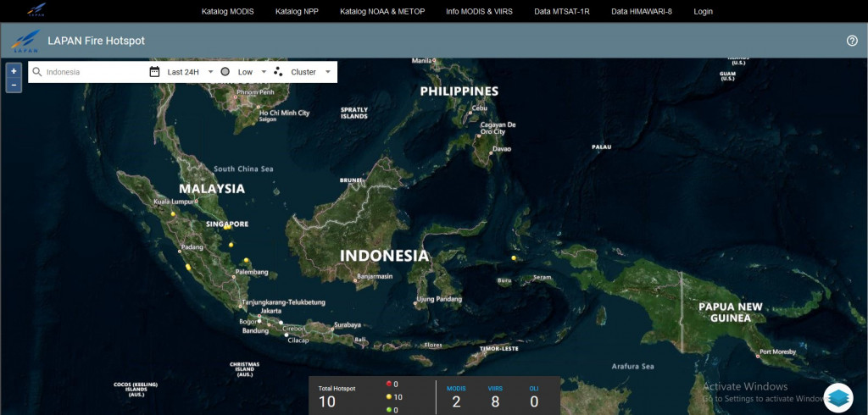This screenshot has width=868, height=415.
Task: Click the PHILIPPINES map label
Action: coord(459,91)
